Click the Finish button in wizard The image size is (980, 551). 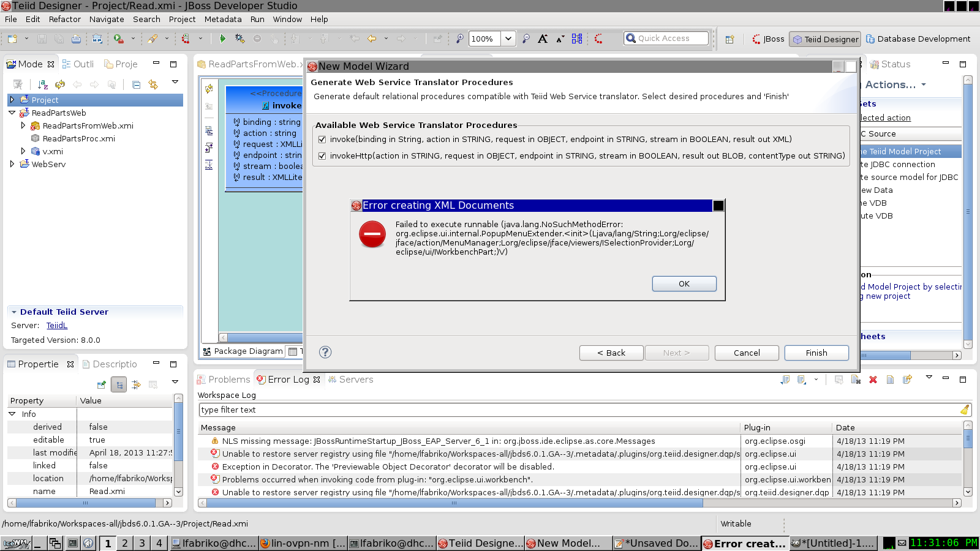(x=816, y=353)
